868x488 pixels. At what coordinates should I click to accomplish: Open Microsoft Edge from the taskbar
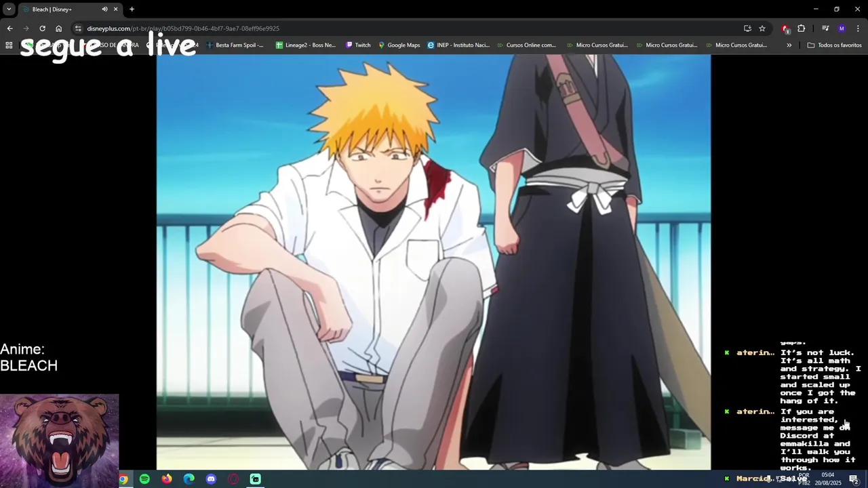pyautogui.click(x=189, y=479)
